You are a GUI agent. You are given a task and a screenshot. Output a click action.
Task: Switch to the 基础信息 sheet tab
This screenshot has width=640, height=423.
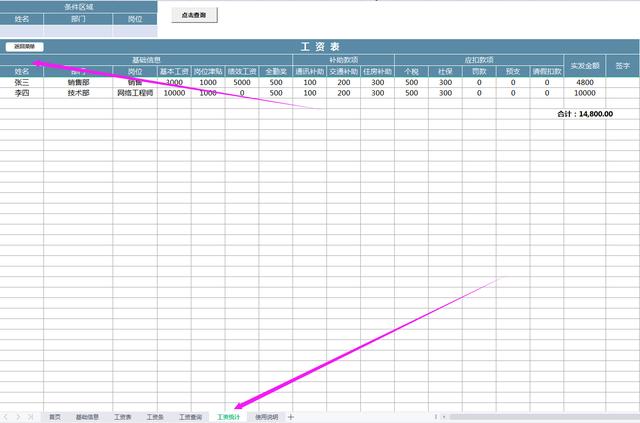coord(87,417)
